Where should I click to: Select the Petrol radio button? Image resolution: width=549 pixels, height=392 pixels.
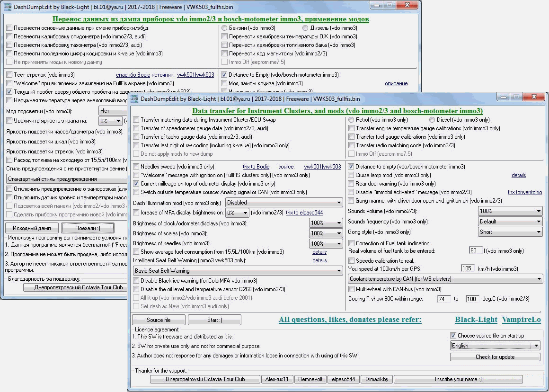tap(351, 120)
